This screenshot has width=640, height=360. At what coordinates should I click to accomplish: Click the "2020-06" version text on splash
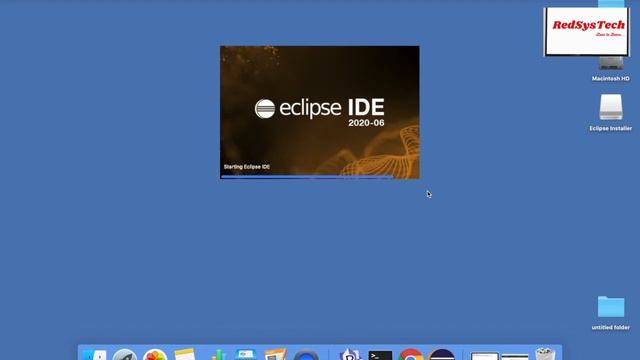366,123
